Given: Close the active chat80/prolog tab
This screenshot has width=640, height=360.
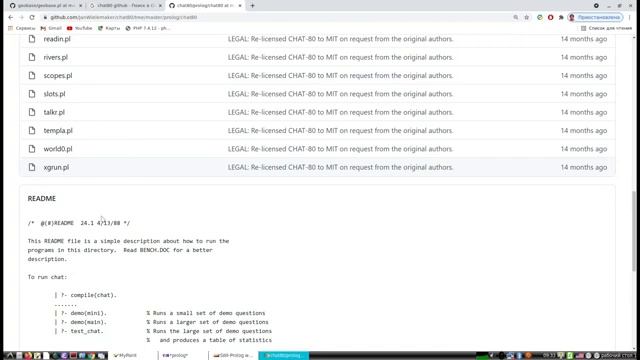Looking at the screenshot, I should 240,6.
